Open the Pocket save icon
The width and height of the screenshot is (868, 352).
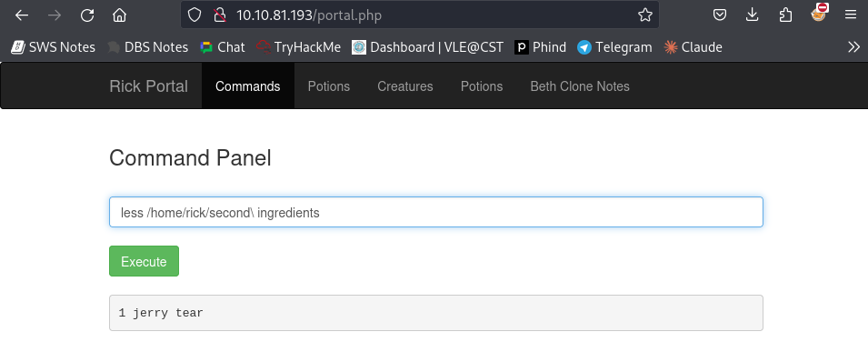point(719,15)
